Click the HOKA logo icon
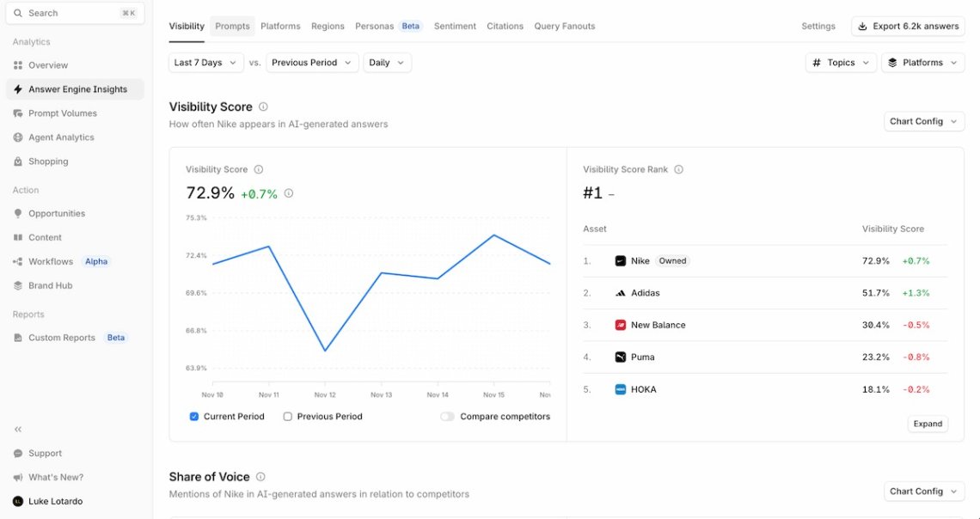This screenshot has width=980, height=519. 620,389
